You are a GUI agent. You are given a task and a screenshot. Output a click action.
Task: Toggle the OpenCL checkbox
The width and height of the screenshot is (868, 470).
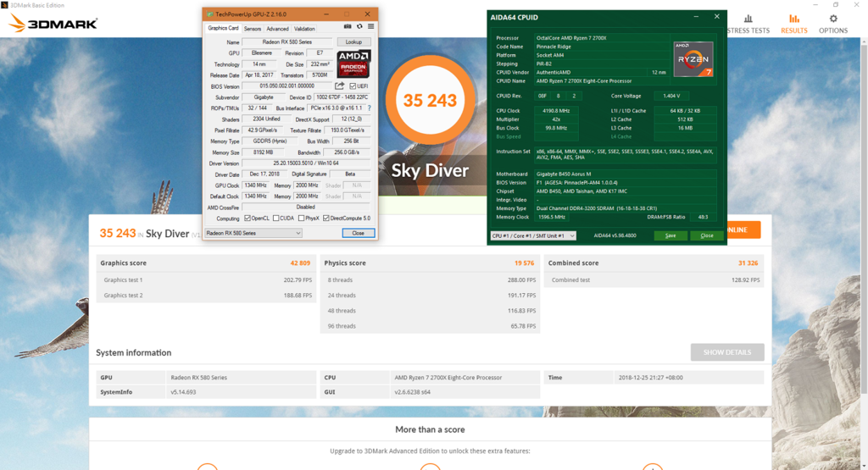[x=248, y=218]
